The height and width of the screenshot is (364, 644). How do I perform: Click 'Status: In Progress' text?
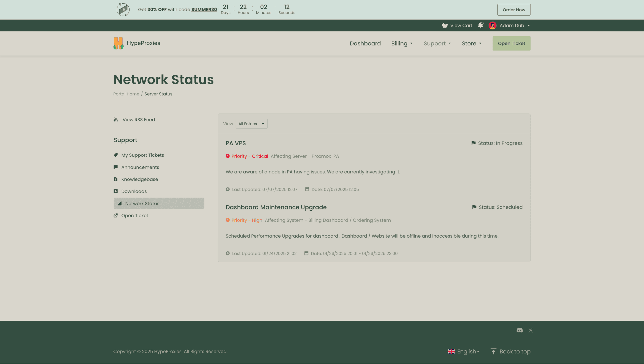pos(500,143)
